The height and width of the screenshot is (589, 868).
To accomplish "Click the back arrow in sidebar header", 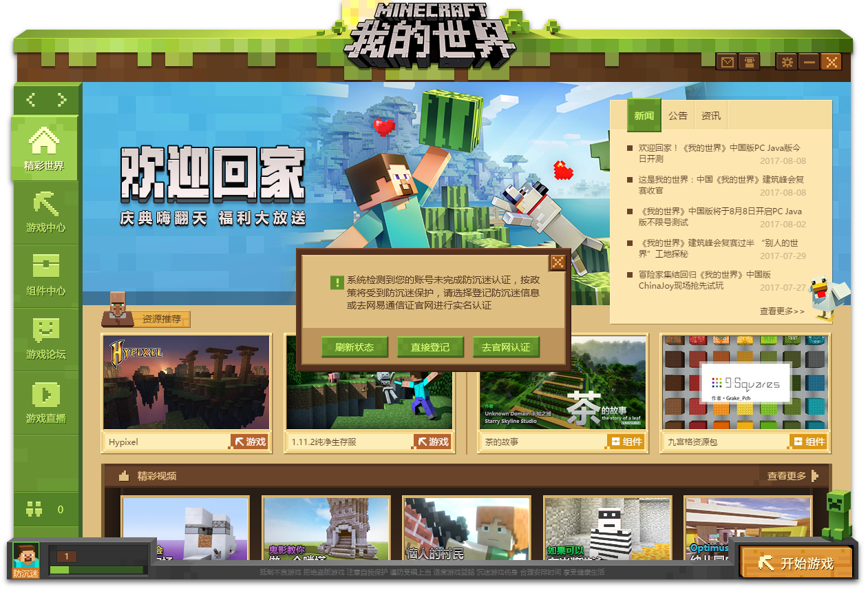I will click(x=31, y=101).
